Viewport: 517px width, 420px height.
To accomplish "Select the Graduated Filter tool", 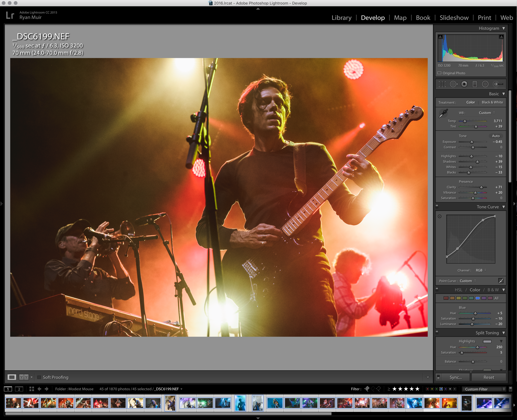I will (x=475, y=84).
